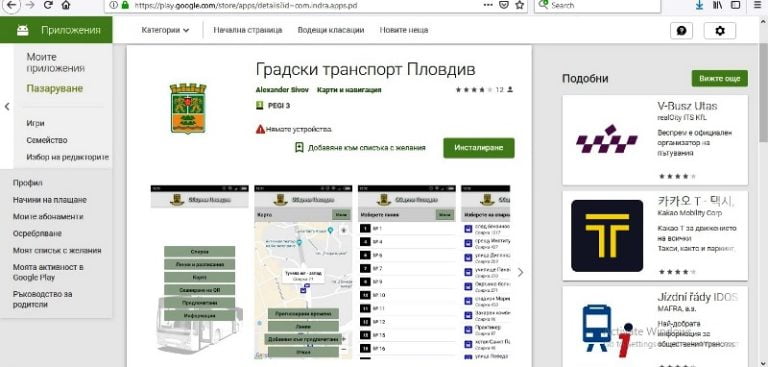Open the downloads arrow icon
The image size is (768, 367).
pyautogui.click(x=700, y=5)
